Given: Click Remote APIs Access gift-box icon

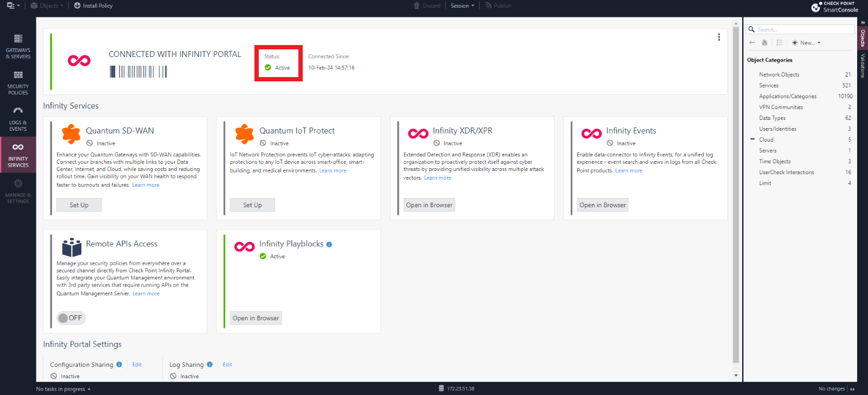Looking at the screenshot, I should pyautogui.click(x=72, y=247).
